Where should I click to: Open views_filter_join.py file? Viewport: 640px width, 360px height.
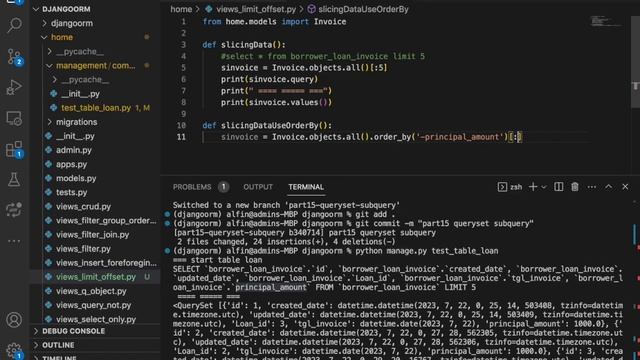coord(92,235)
